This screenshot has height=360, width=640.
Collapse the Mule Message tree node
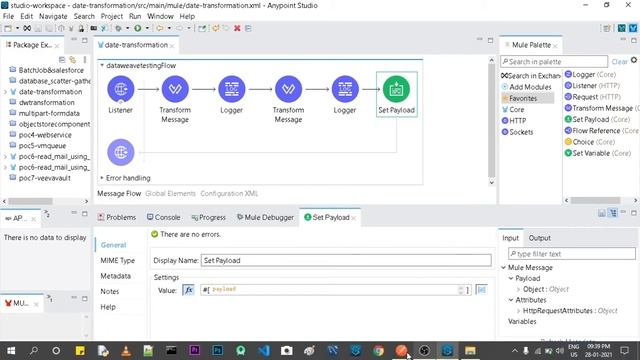503,268
